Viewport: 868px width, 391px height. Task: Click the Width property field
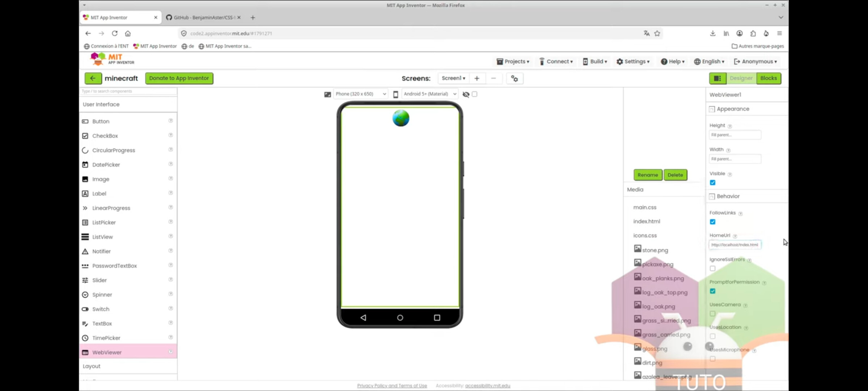tap(735, 159)
